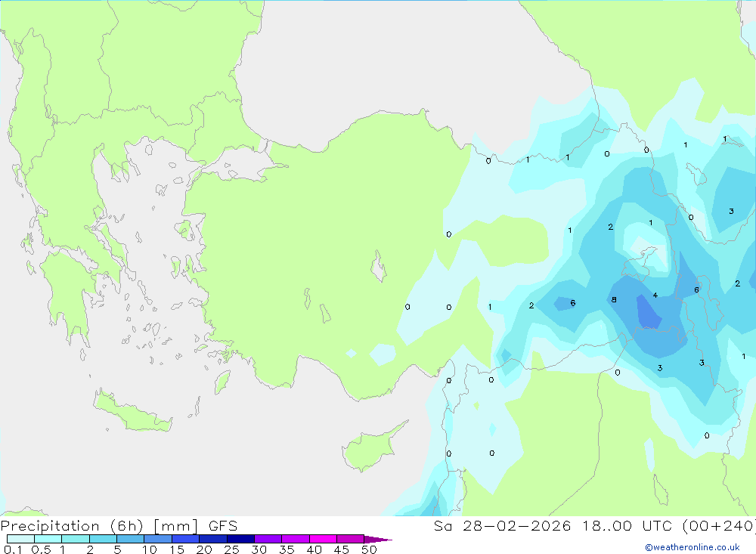This screenshot has width=756, height=554.
Task: Click the '(00+240)' forecast offset text
Action: tap(720, 525)
